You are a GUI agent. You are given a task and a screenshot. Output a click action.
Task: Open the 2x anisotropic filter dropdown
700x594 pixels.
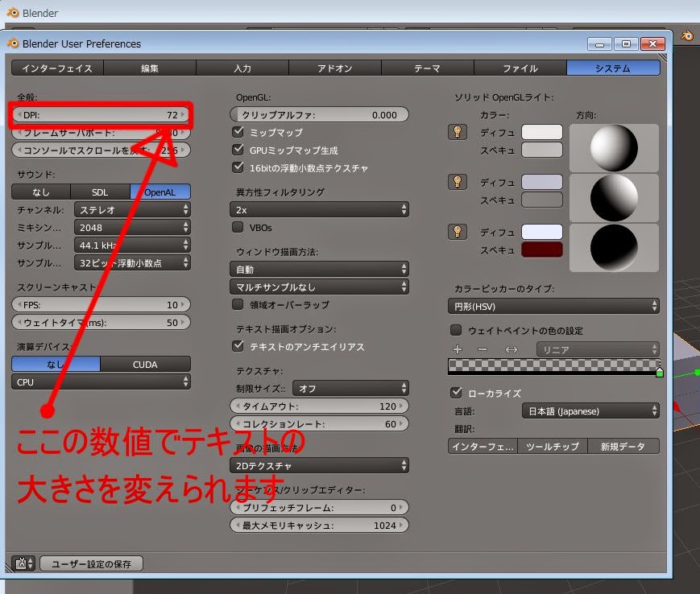pos(319,209)
